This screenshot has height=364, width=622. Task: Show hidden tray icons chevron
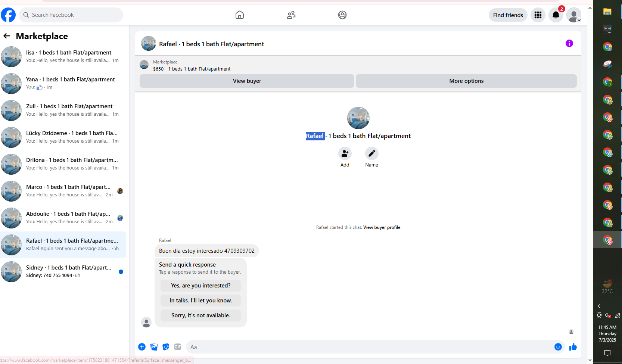[x=599, y=306]
